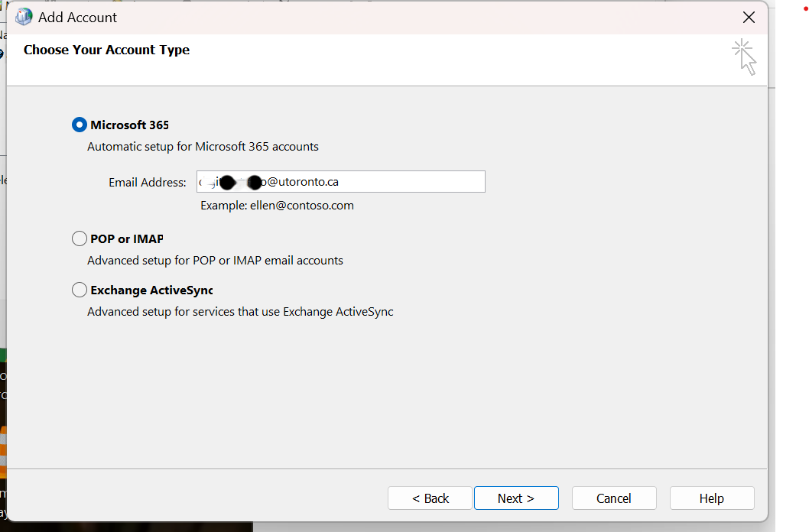Click the sparkle cursor icon in header
The width and height of the screenshot is (809, 532).
coord(743,57)
